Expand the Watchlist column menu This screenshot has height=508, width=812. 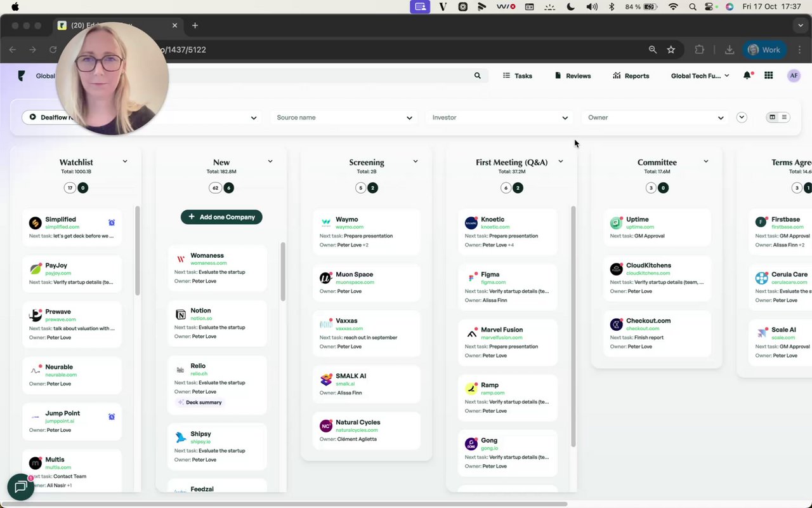[125, 161]
